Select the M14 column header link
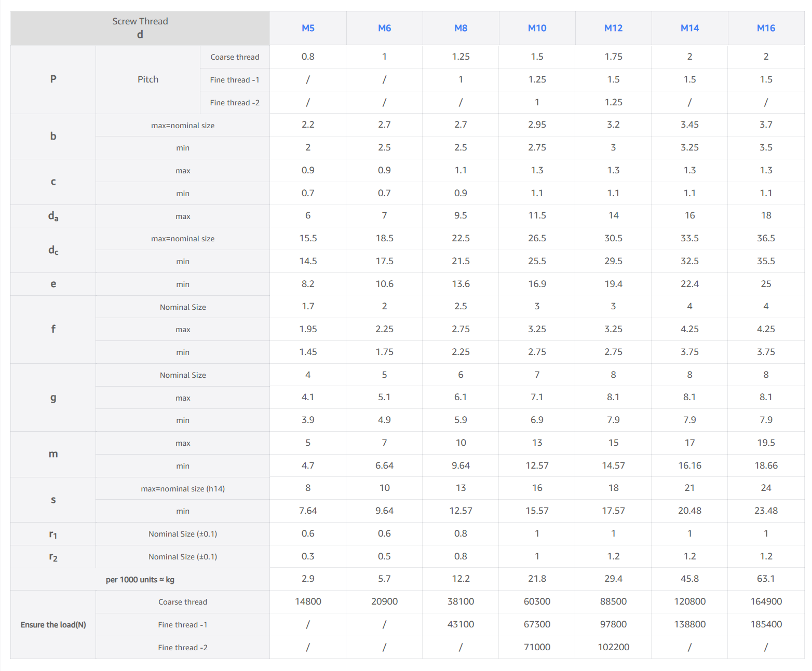The width and height of the screenshot is (812, 671). tap(689, 28)
